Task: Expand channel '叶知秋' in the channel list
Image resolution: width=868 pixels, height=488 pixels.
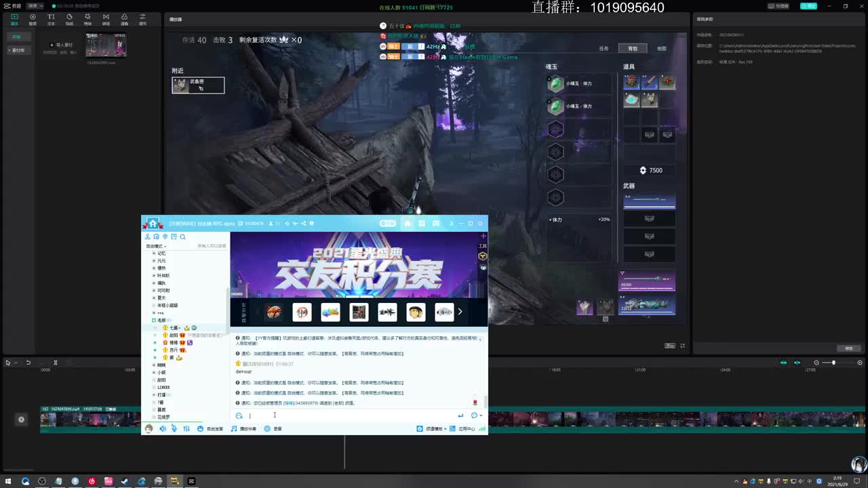Action: pos(154,275)
